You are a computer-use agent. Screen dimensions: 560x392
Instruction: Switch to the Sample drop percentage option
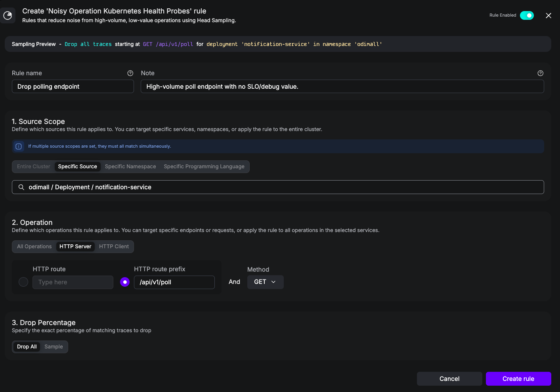point(54,347)
